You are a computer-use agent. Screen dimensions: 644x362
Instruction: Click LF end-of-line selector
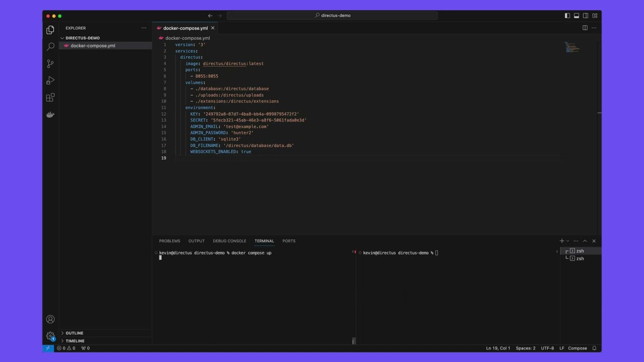tap(562, 348)
